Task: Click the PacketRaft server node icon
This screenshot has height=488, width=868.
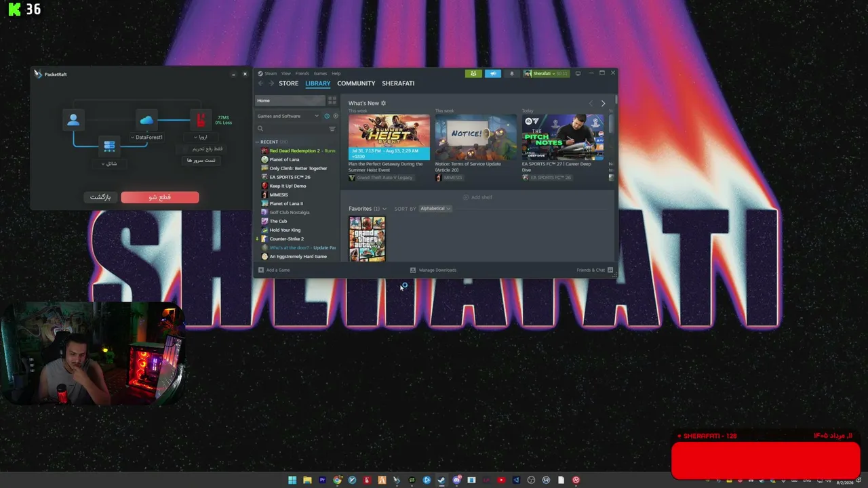Action: point(109,146)
